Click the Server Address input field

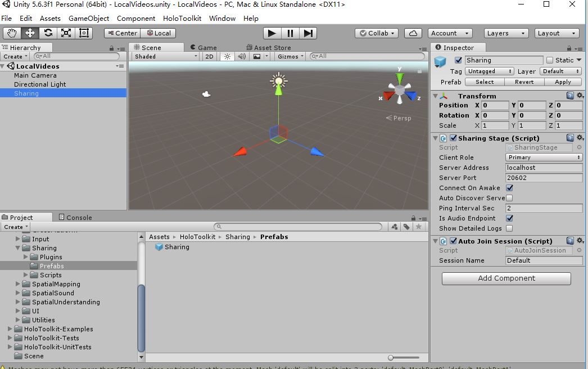[544, 168]
